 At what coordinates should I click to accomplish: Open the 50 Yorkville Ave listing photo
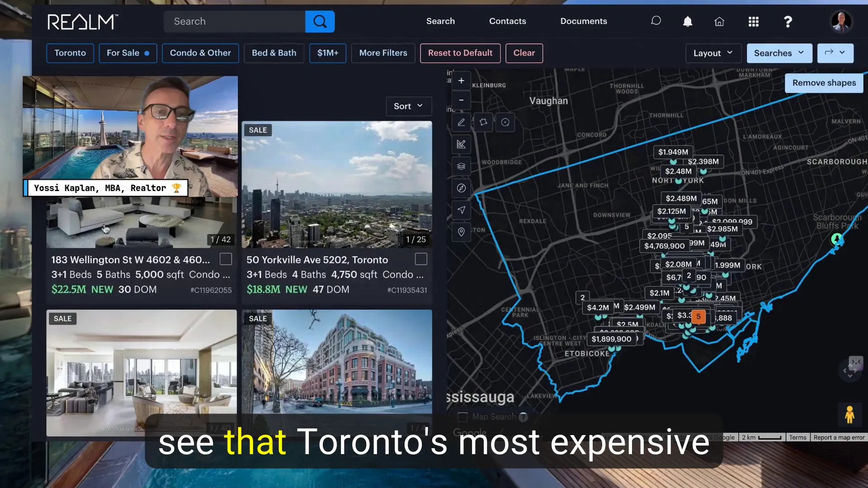tap(337, 184)
